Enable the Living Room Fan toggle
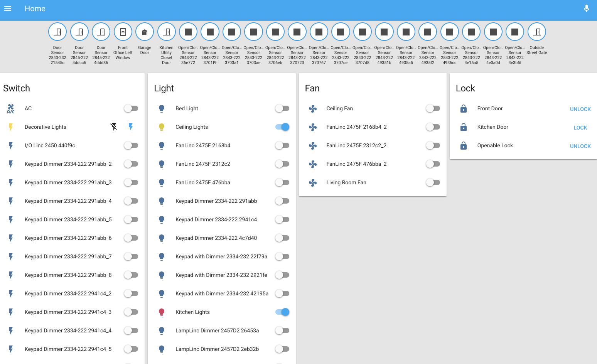597x364 pixels. [x=433, y=182]
